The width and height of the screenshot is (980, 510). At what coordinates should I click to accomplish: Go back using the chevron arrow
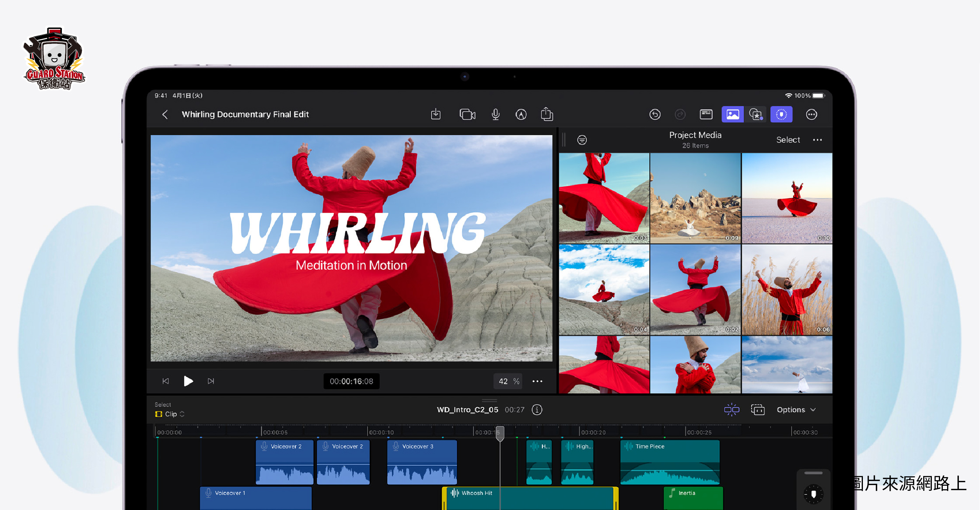165,114
